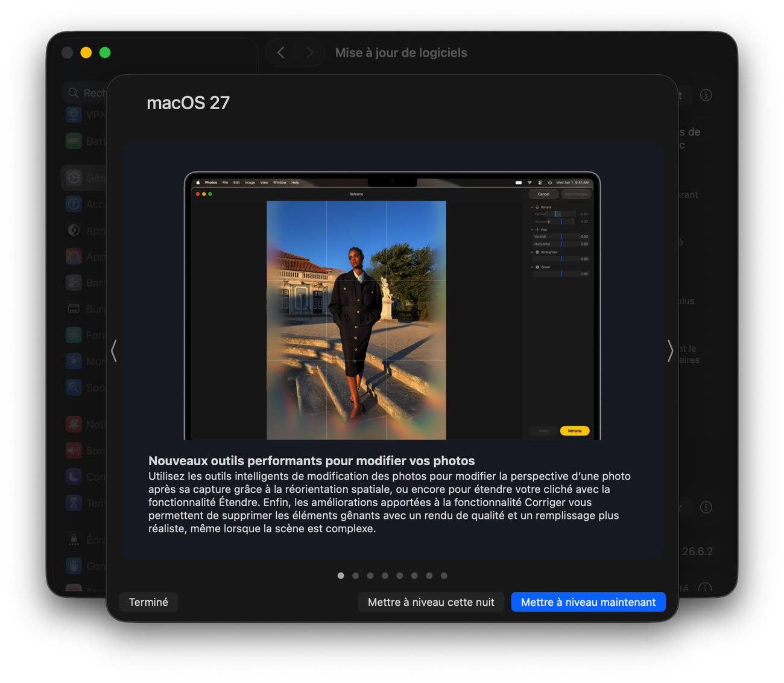
Task: Open Confidentialité hand icon in sidebar
Action: pos(74,566)
